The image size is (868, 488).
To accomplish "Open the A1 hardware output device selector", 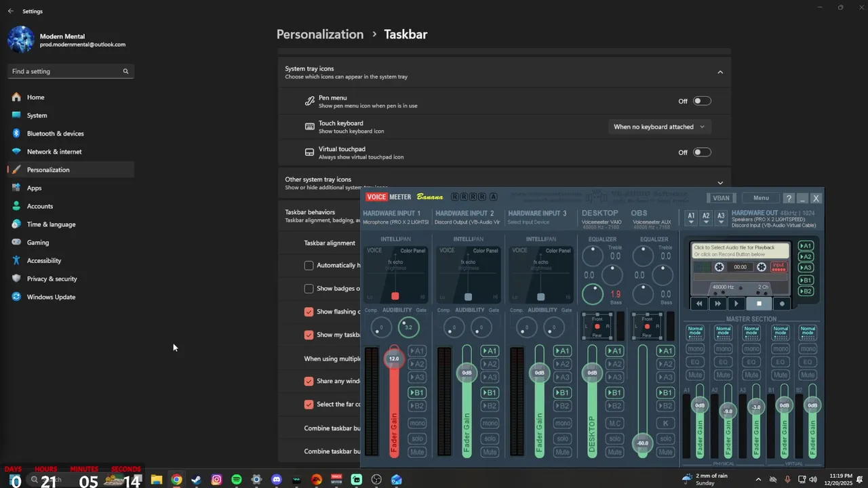I will click(x=691, y=218).
